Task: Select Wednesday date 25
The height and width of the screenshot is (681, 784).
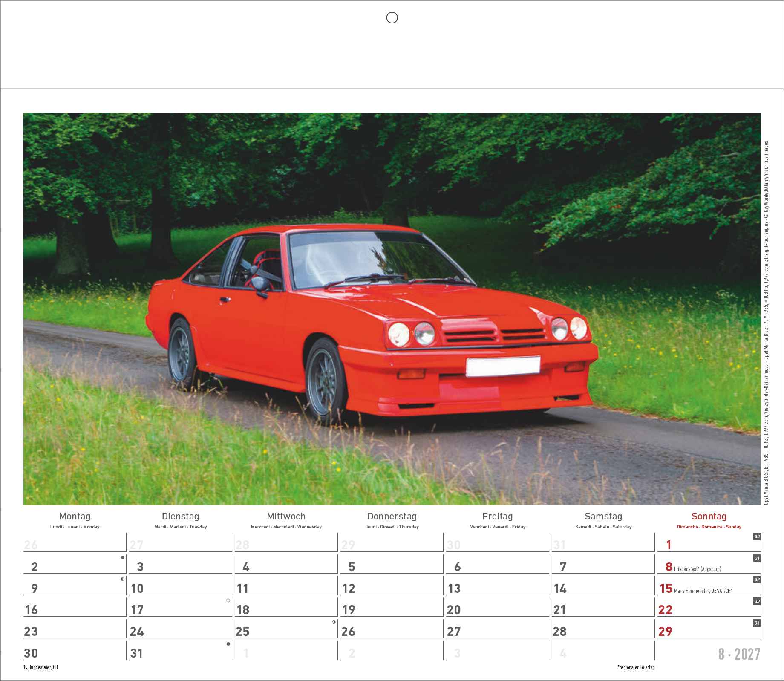Action: tap(242, 632)
